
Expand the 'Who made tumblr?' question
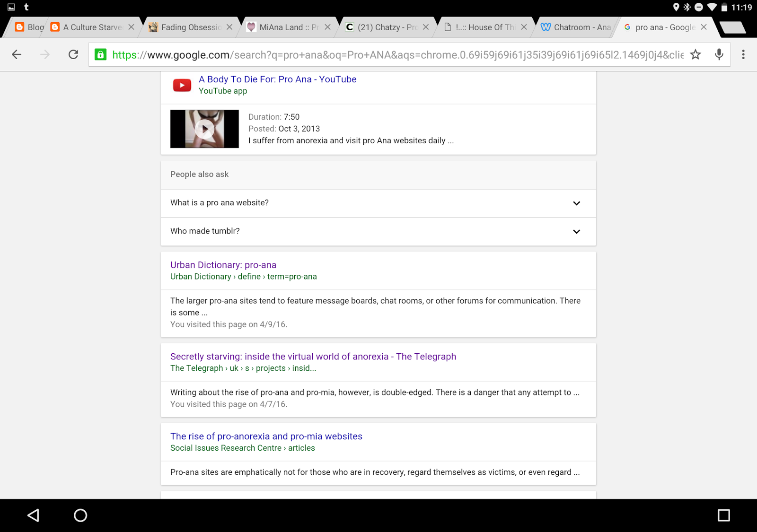(x=378, y=232)
